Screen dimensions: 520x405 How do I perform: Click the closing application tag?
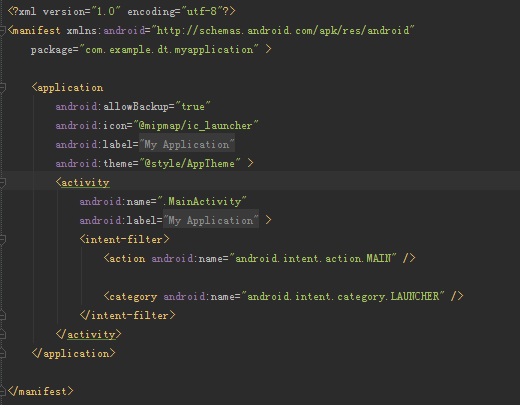(x=73, y=354)
